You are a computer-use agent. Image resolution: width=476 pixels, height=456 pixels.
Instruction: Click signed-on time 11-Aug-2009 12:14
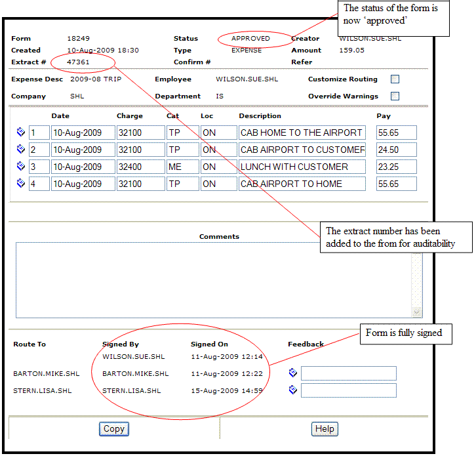point(227,356)
